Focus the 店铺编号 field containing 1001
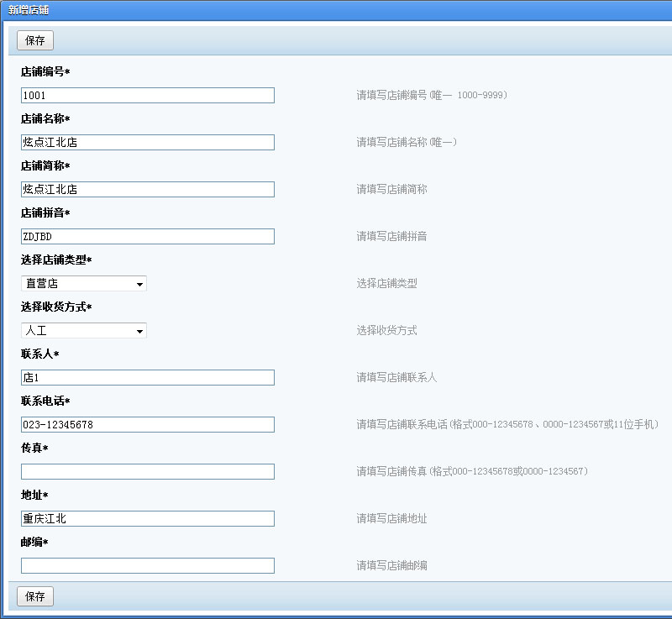672x619 pixels. [148, 95]
